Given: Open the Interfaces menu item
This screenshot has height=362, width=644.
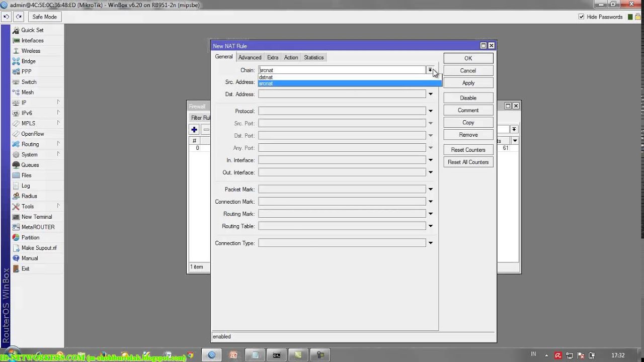Looking at the screenshot, I should (33, 41).
